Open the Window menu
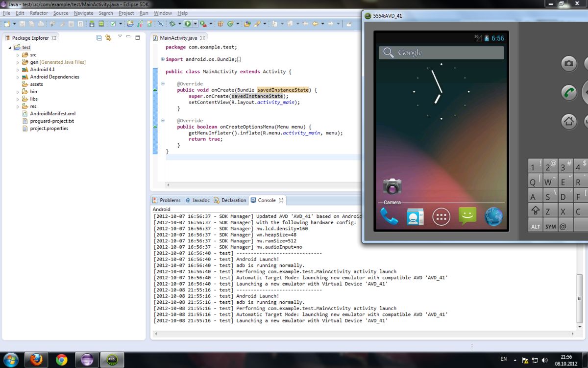588x368 pixels. pos(163,13)
